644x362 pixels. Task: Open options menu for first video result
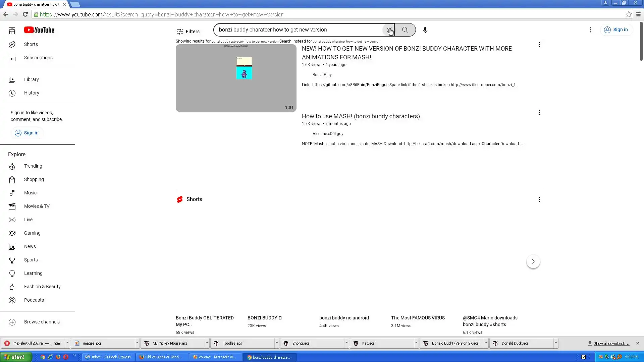point(539,45)
